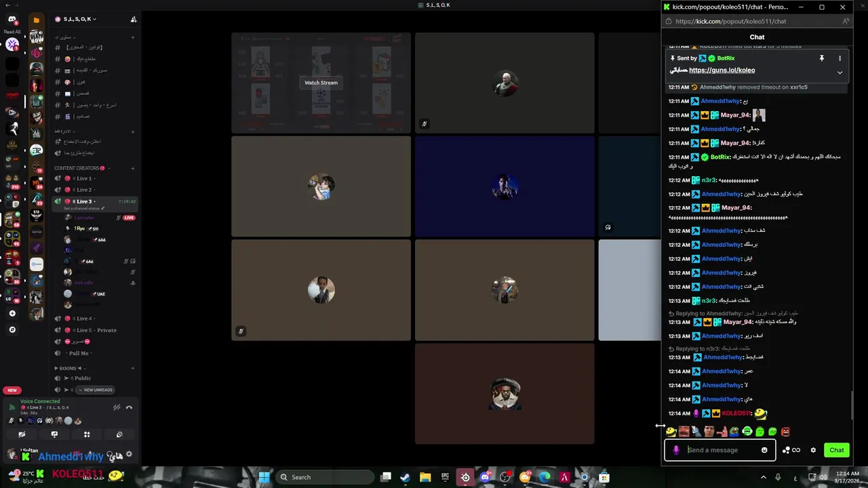
Task: Open the Windows Start menu
Action: tap(264, 477)
